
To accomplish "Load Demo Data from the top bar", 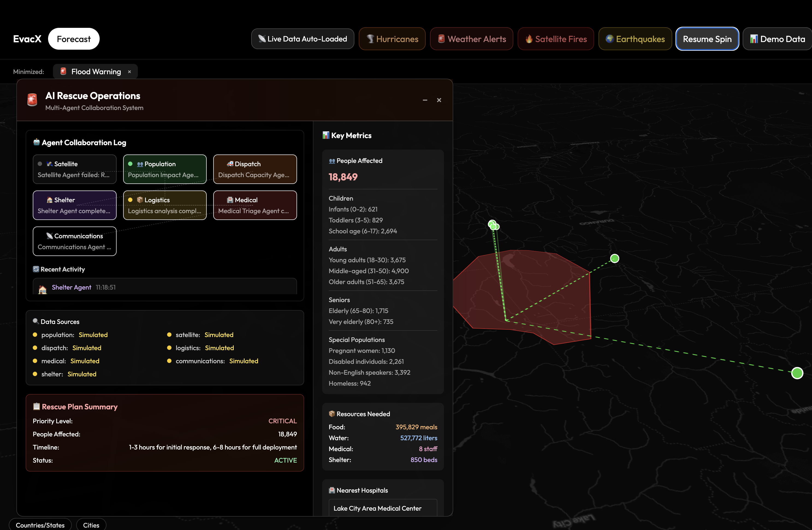I will coord(777,39).
